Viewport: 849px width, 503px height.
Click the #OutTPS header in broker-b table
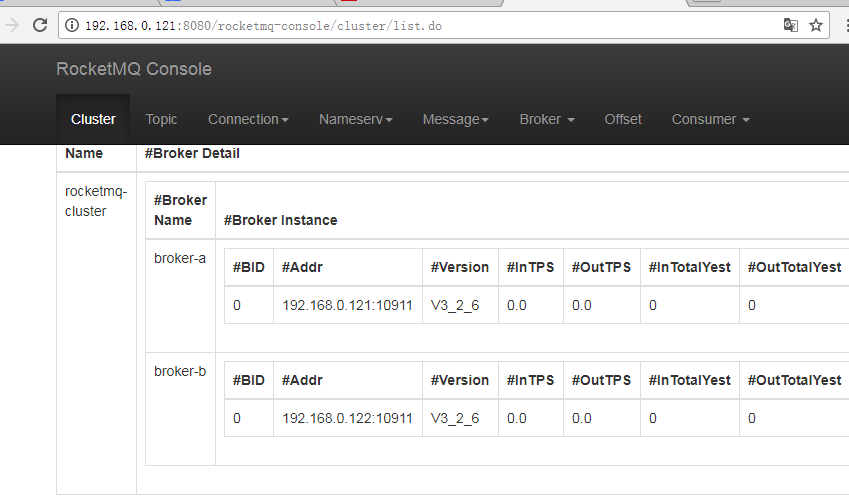602,381
